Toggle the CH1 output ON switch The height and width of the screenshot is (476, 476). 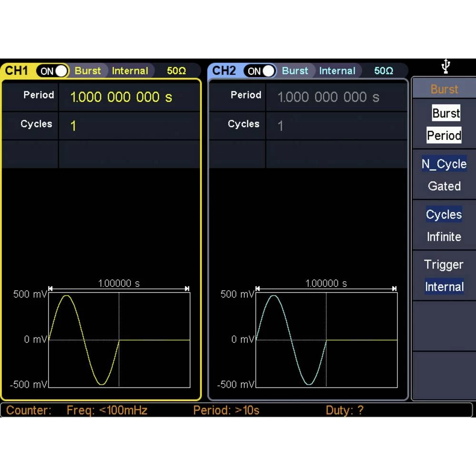coord(52,71)
